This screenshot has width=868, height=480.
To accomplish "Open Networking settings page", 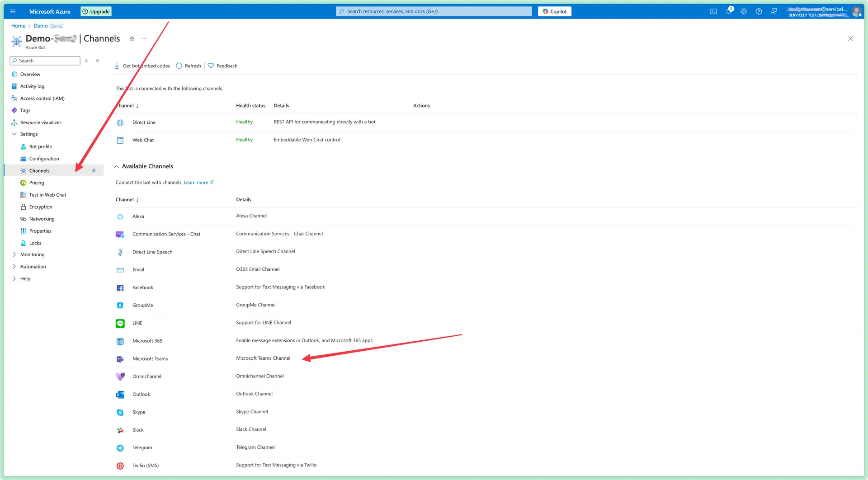I will point(42,219).
